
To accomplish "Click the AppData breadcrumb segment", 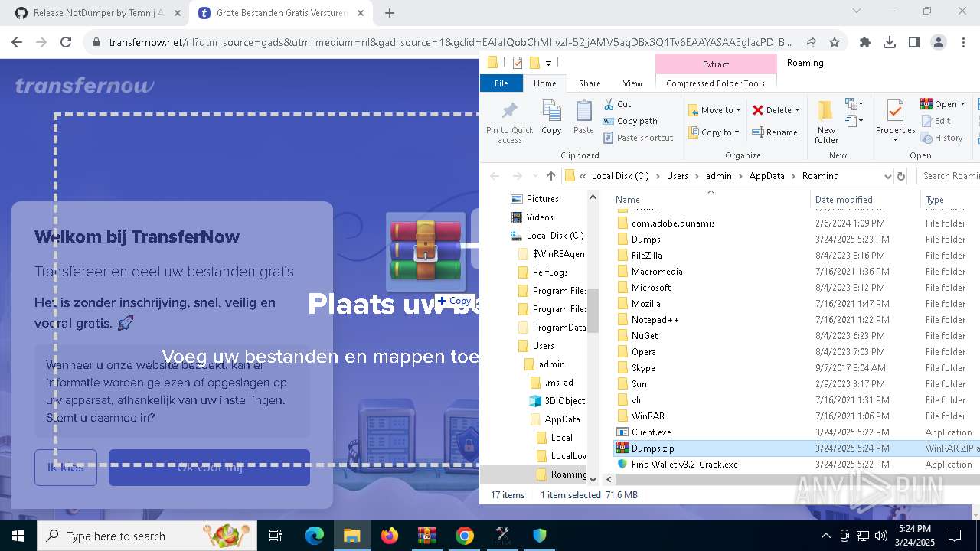I will click(x=766, y=176).
